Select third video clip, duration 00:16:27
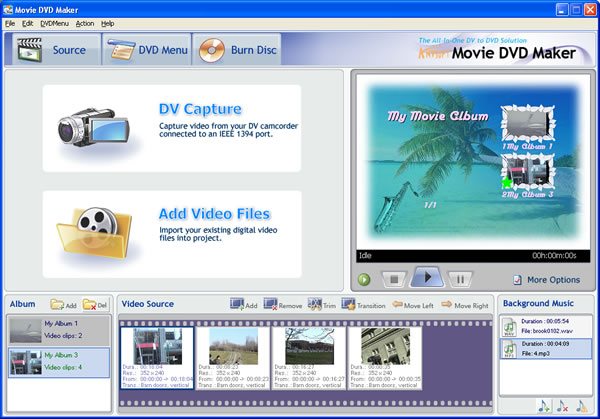This screenshot has width=600, height=419. pos(309,358)
